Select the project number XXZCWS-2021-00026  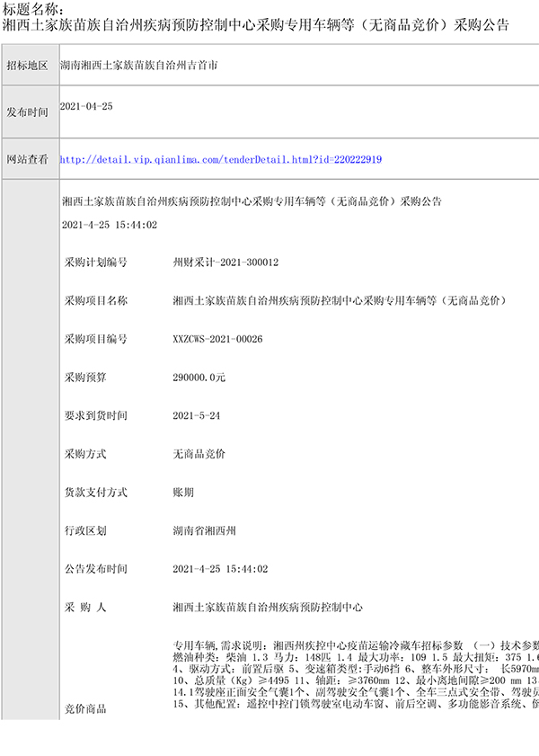coord(217,339)
